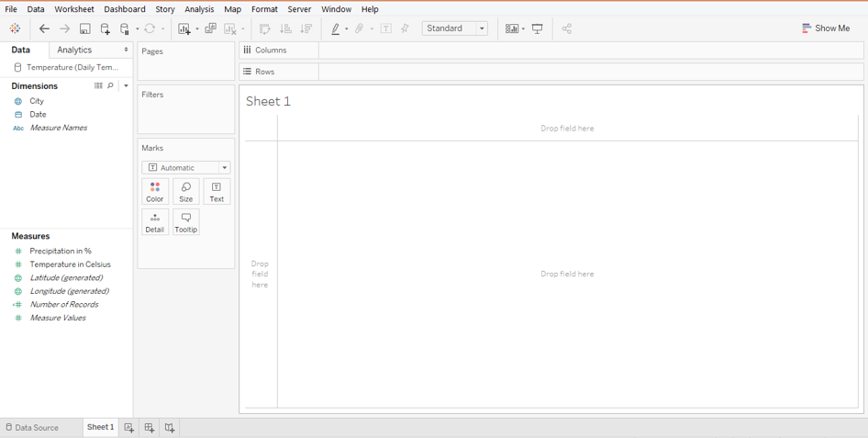This screenshot has width=868, height=438.
Task: Click the Tooltip marks button
Action: click(186, 222)
